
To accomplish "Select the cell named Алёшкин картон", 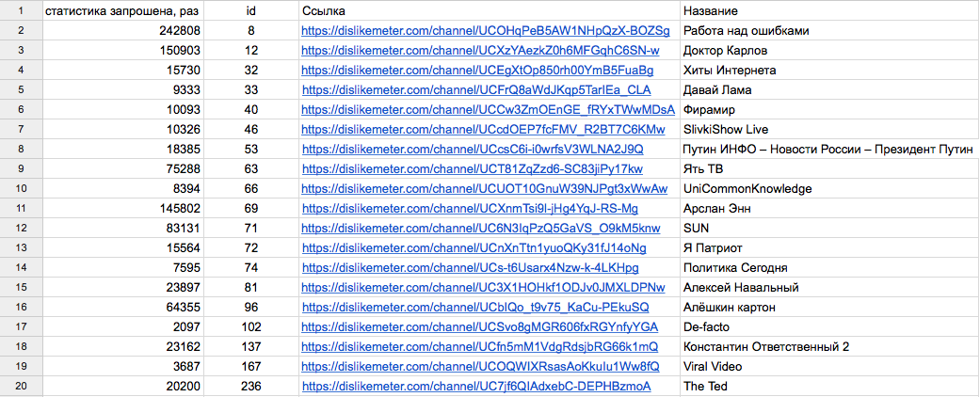I will tap(829, 307).
